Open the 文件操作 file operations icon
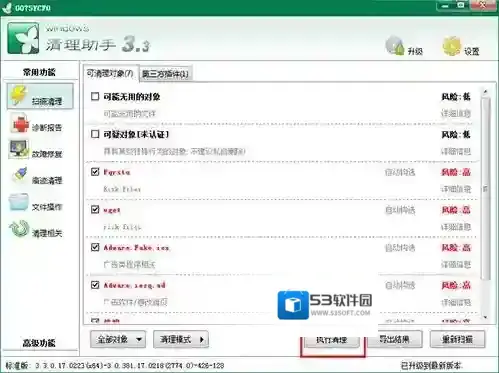Screen dimensions: 499x373 tap(19, 202)
